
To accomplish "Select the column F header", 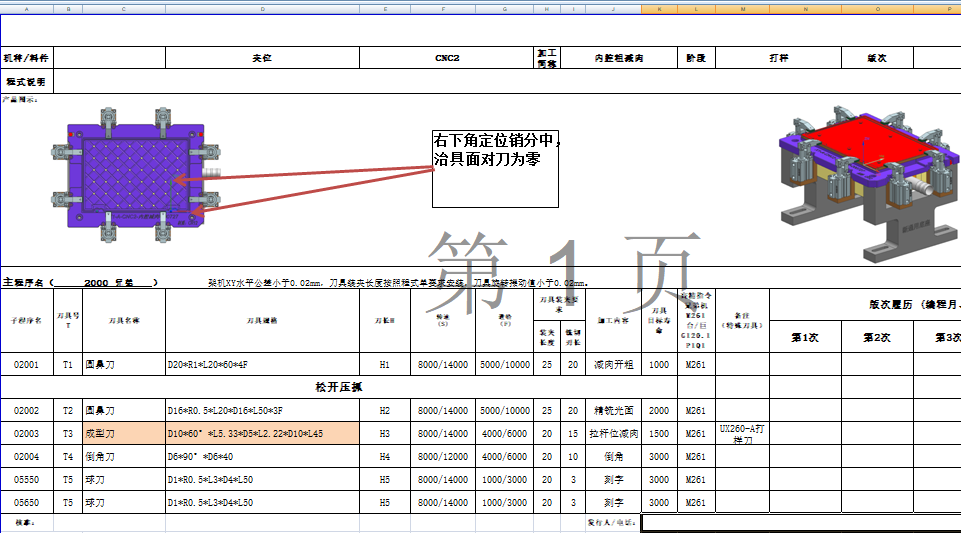I will coord(443,9).
